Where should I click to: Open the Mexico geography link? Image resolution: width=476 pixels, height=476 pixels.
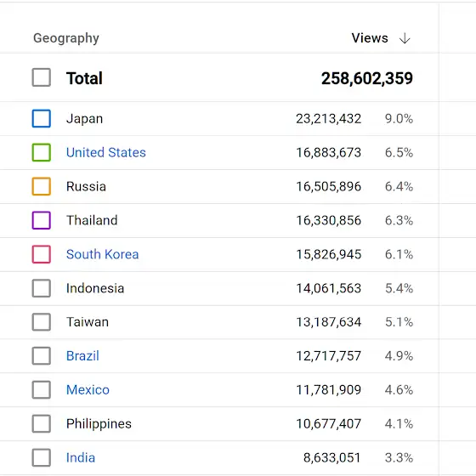[88, 390]
